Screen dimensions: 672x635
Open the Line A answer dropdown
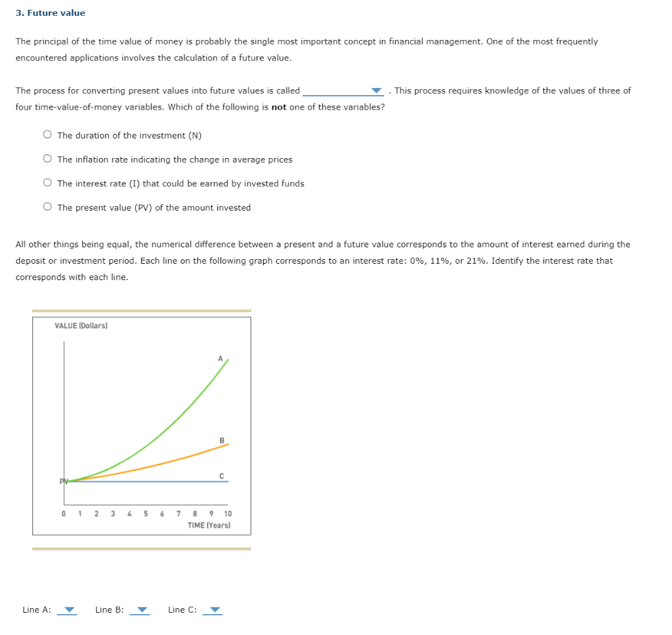tap(68, 609)
